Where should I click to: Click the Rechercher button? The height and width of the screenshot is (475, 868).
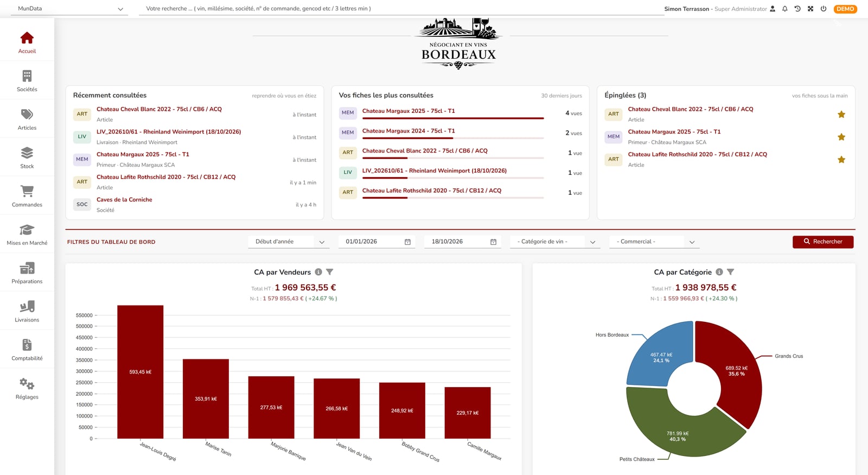click(x=823, y=242)
